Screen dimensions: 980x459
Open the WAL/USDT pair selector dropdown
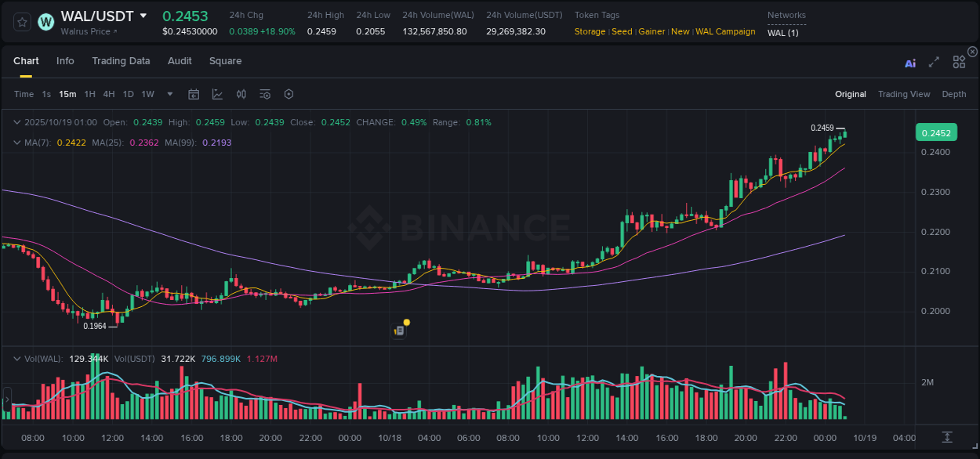[x=143, y=15]
